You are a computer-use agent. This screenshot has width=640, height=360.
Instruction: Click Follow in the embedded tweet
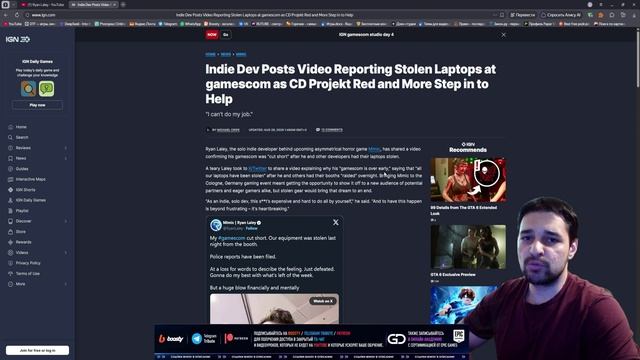click(251, 228)
